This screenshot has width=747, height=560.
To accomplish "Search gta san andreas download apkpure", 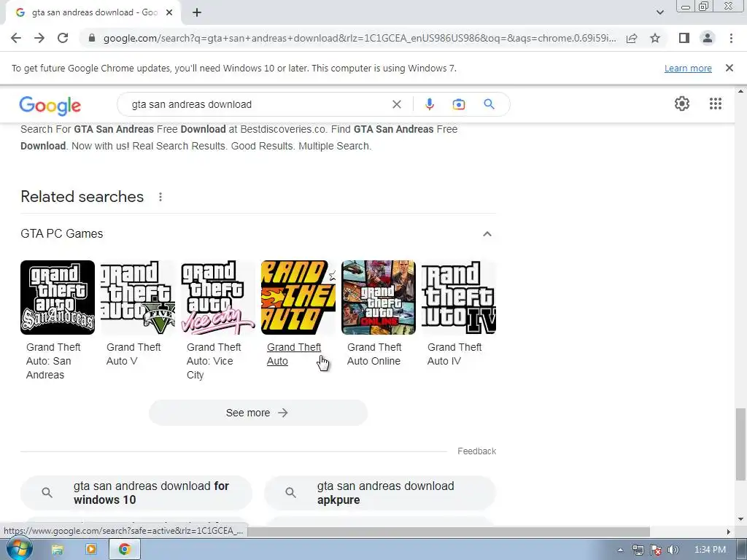I will [x=379, y=493].
